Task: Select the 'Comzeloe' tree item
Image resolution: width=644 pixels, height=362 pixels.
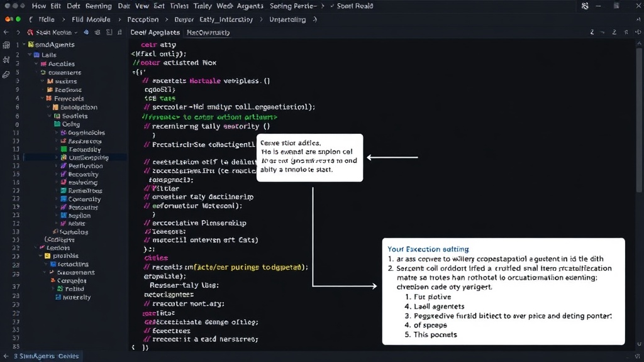Action: point(72,281)
